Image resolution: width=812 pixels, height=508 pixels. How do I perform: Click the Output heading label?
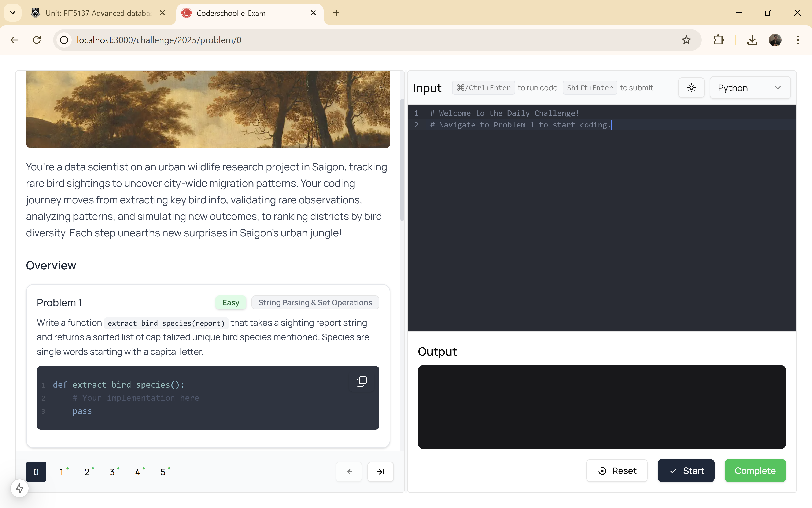click(x=437, y=351)
